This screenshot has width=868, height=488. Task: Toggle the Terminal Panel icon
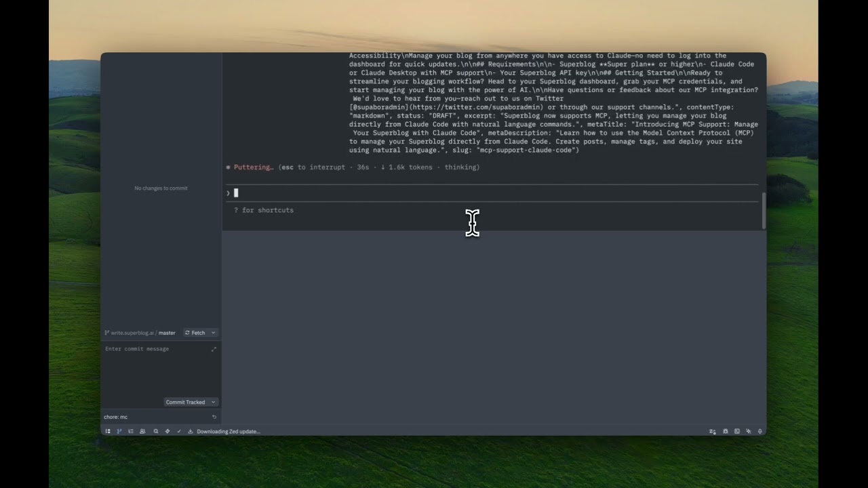tap(737, 431)
